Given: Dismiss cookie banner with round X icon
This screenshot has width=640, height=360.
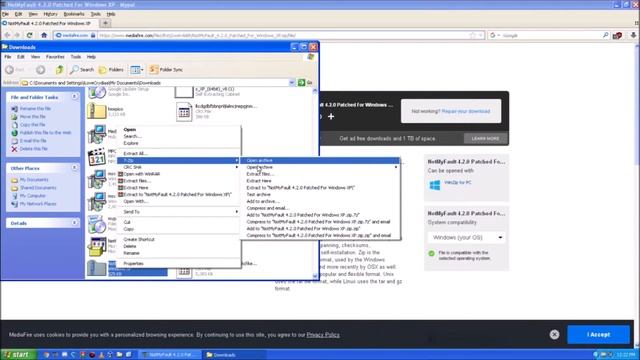Looking at the screenshot, I should tap(554, 334).
